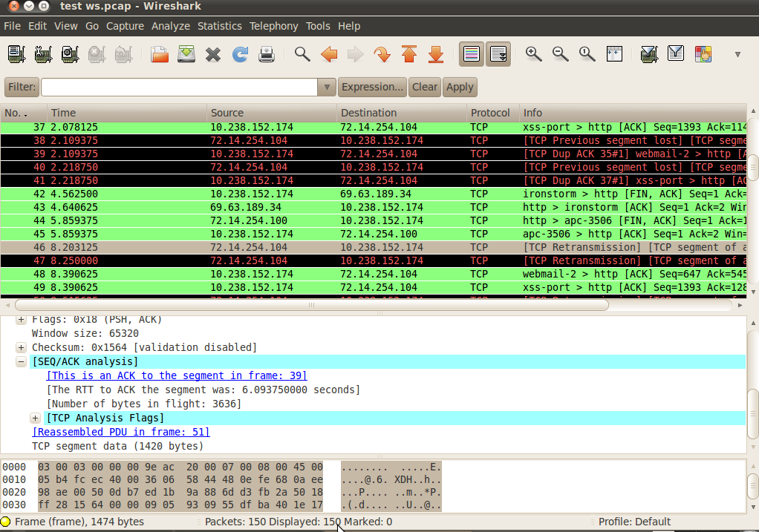
Task: Apply the display filter
Action: tap(460, 87)
